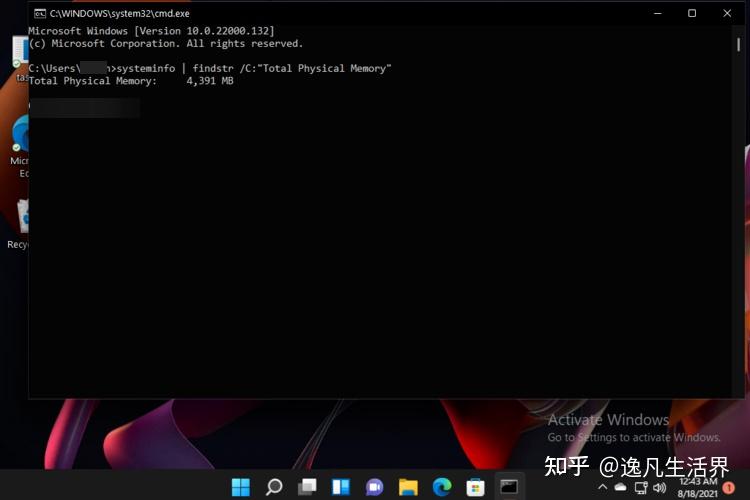Click the "Microsoft Corporation" copyright line
The width and height of the screenshot is (750, 500).
tap(165, 44)
